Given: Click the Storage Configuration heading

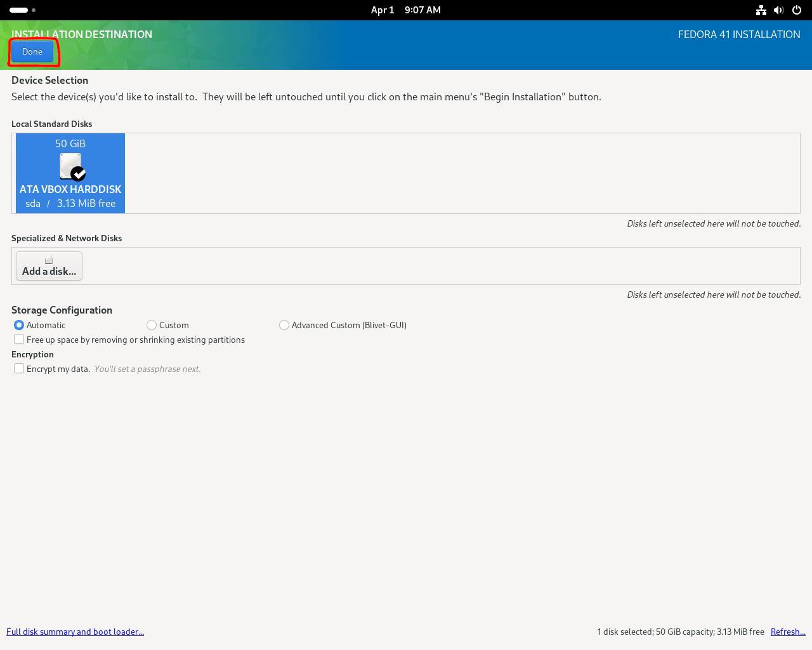Looking at the screenshot, I should tap(62, 310).
